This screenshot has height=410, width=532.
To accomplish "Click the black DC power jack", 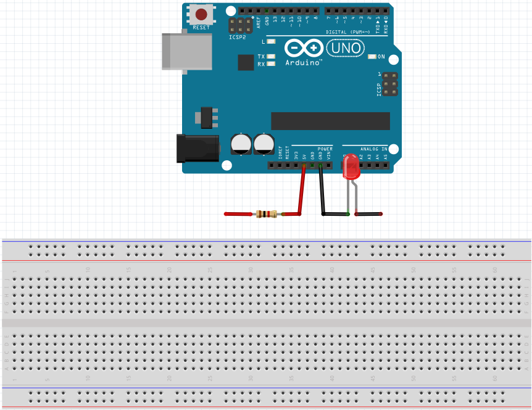I will [x=196, y=149].
